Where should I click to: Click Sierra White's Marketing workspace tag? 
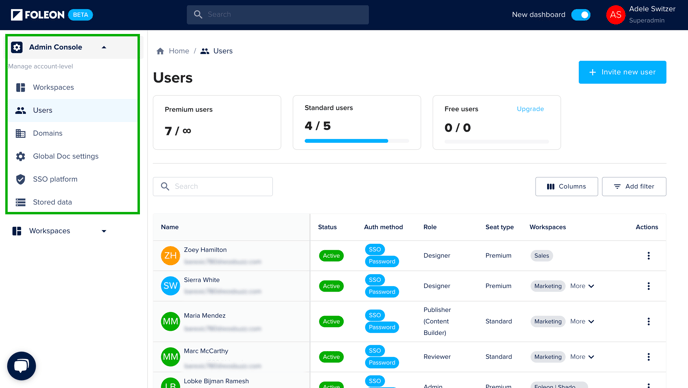click(548, 286)
